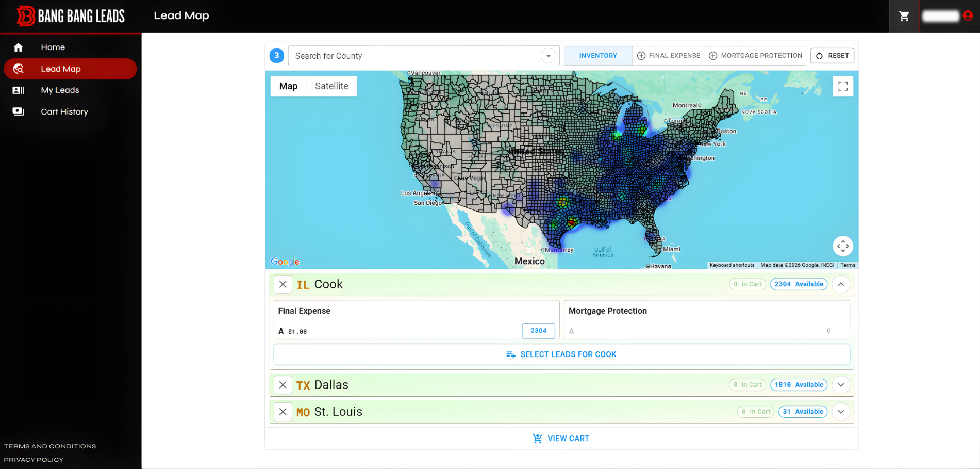The height and width of the screenshot is (469, 980).
Task: Remove Dallas county from the list
Action: tap(283, 385)
